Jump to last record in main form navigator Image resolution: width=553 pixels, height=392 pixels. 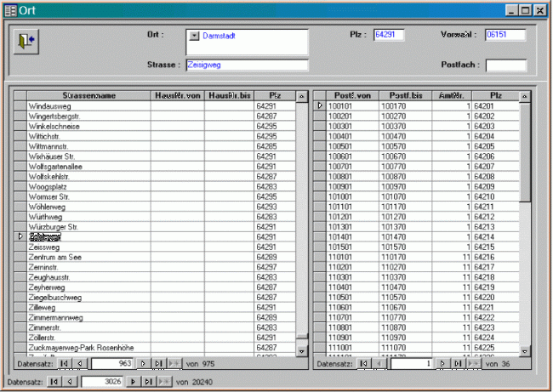point(146,383)
